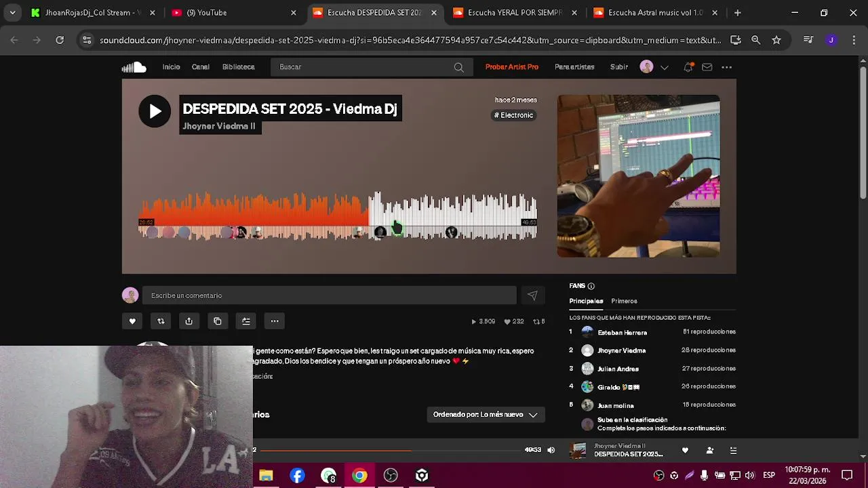Play the DESPEDIDA SET 2025 track

pyautogui.click(x=155, y=111)
